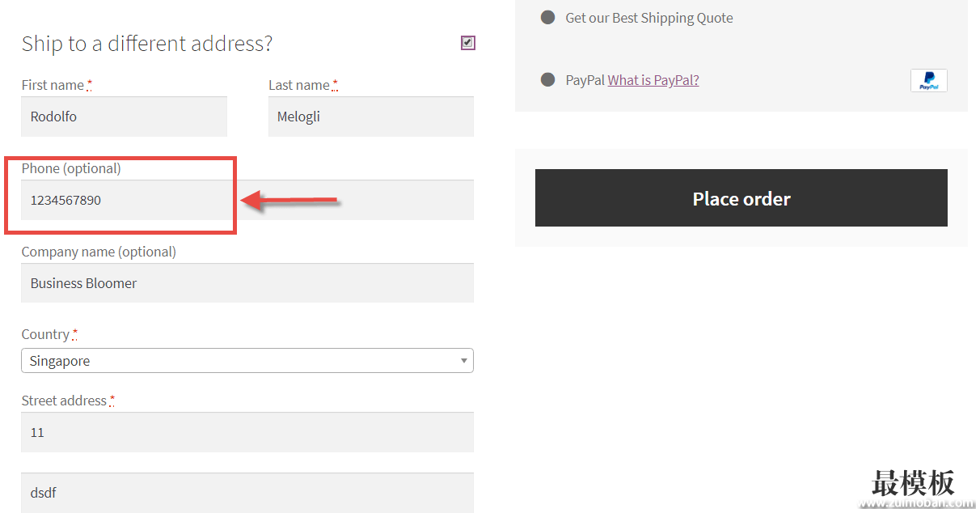The width and height of the screenshot is (980, 513).
Task: Click into the Last name field with Melogli
Action: pyautogui.click(x=371, y=117)
